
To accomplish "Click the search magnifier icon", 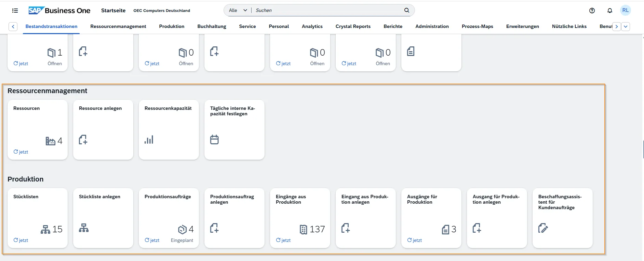I will click(x=406, y=10).
